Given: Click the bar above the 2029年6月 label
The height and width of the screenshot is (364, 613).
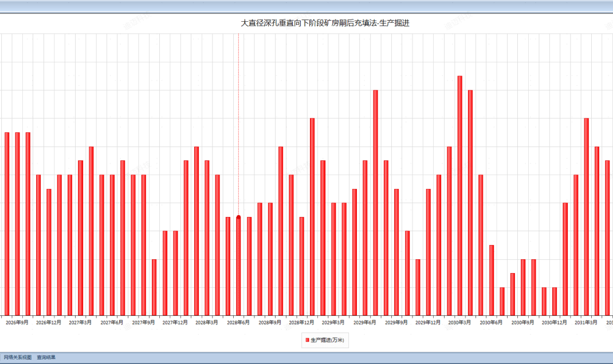Looking at the screenshot, I should (365, 238).
